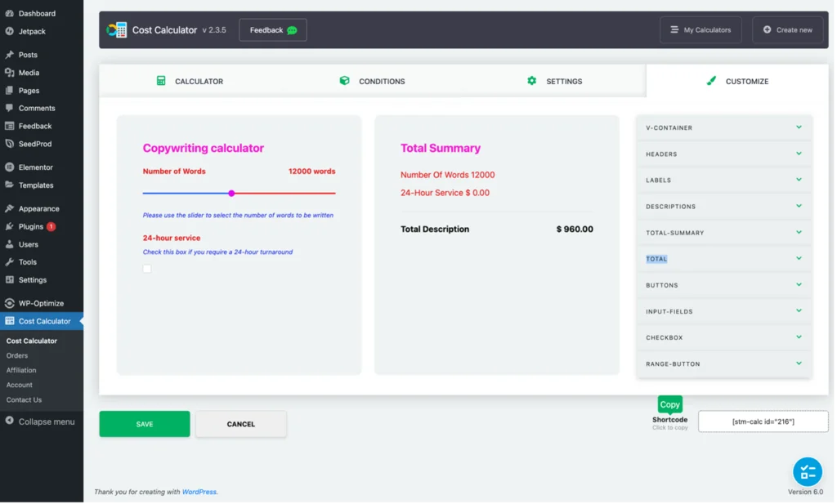Expand the BUTTONS section
Image resolution: width=837 pixels, height=504 pixels.
(x=726, y=286)
